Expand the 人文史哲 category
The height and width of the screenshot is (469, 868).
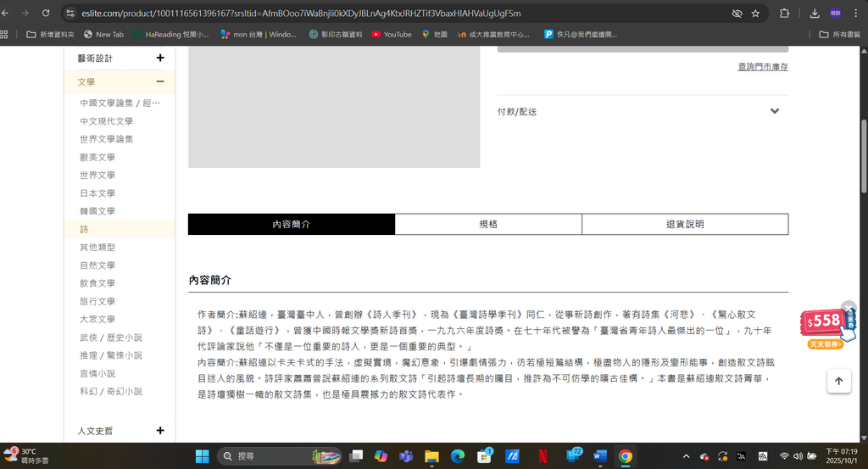pos(160,431)
